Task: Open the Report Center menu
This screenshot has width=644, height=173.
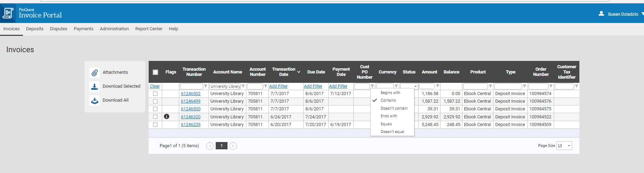Action: pyautogui.click(x=149, y=29)
